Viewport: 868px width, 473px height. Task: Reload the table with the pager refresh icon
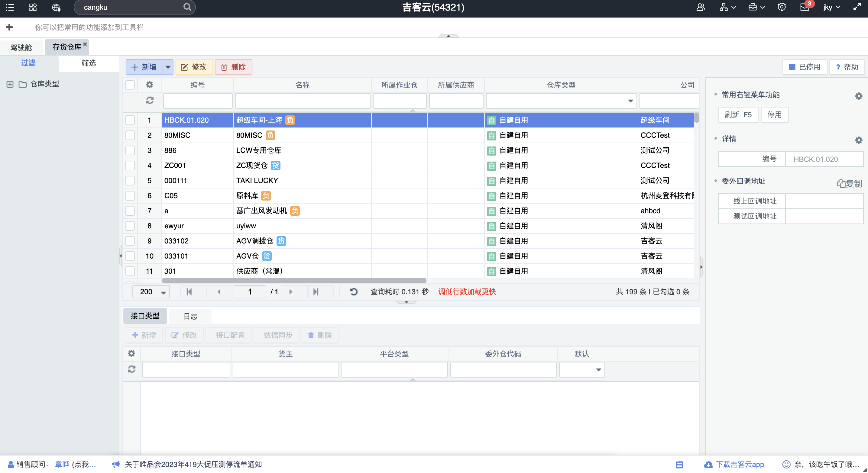click(x=354, y=291)
